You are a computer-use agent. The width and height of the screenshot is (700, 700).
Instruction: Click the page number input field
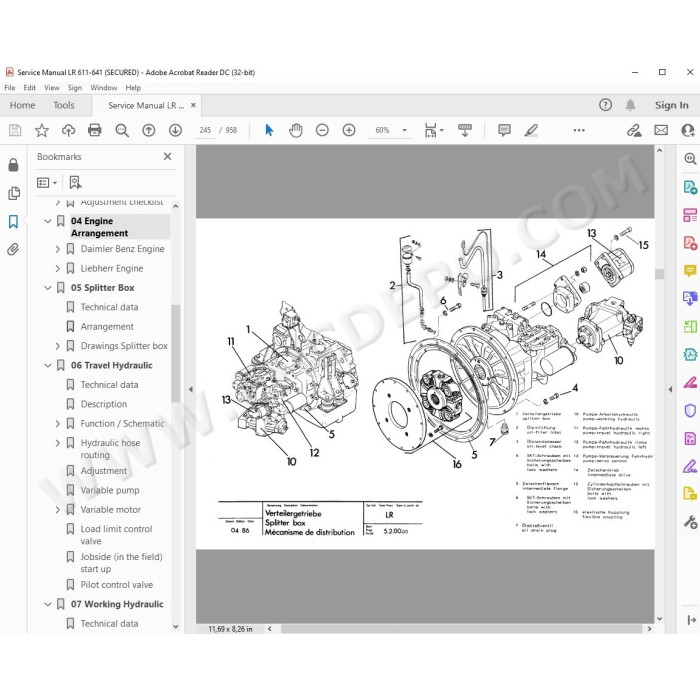click(205, 130)
